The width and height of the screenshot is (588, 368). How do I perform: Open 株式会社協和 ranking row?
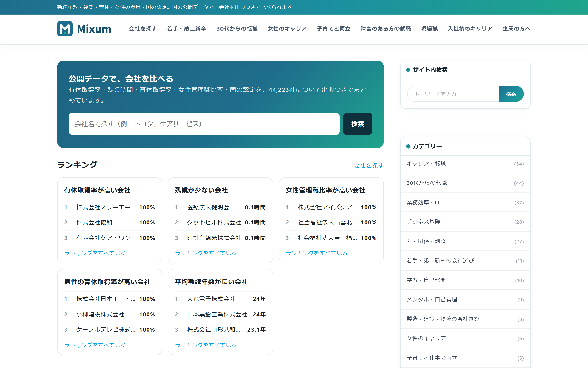pos(110,222)
